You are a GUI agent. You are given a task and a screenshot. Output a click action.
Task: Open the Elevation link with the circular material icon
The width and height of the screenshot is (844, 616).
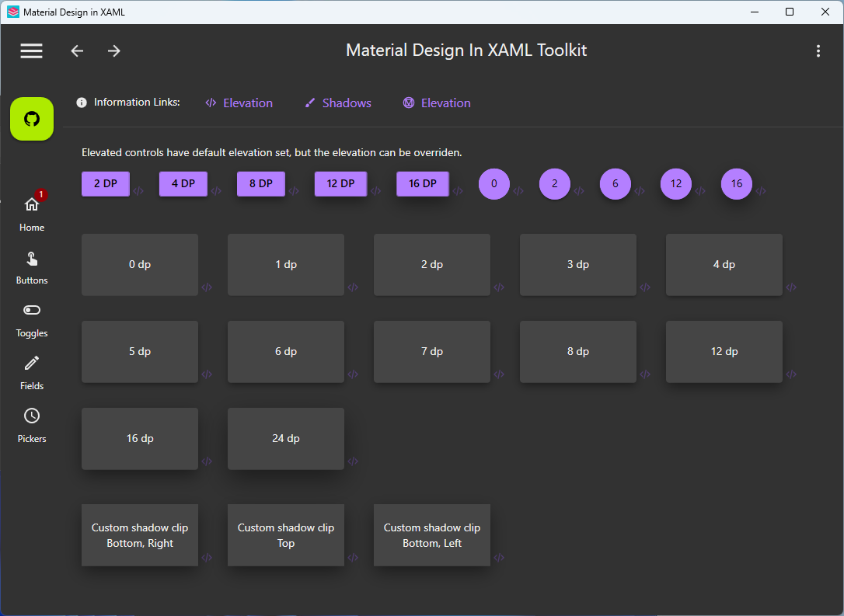[437, 103]
